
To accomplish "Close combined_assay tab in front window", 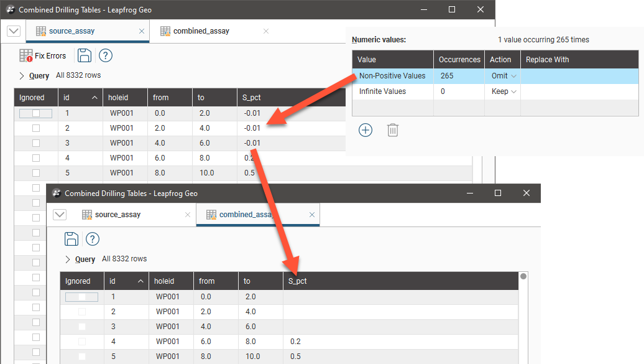I will pos(312,215).
